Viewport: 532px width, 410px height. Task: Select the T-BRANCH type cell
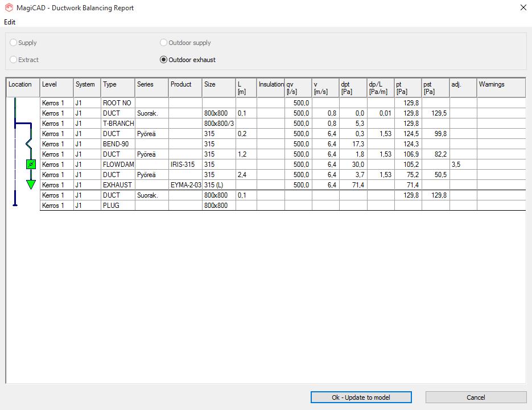point(118,124)
